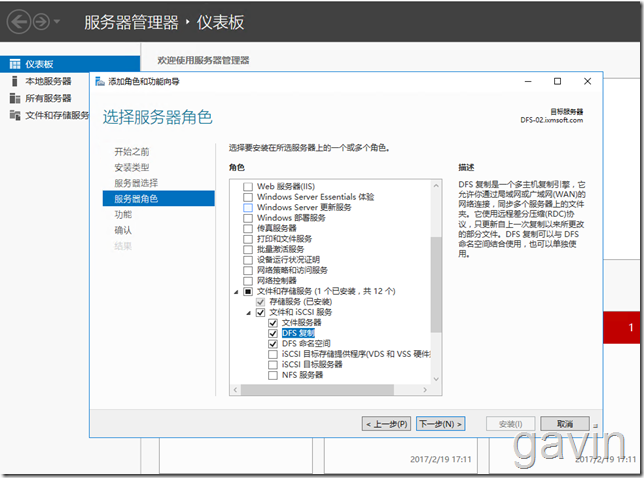Click the wizard title bar icon
The width and height of the screenshot is (644, 478).
click(100, 81)
